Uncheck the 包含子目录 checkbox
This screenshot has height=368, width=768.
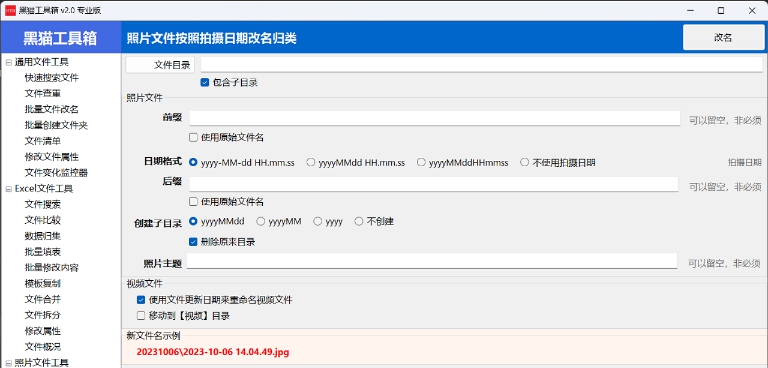(205, 83)
